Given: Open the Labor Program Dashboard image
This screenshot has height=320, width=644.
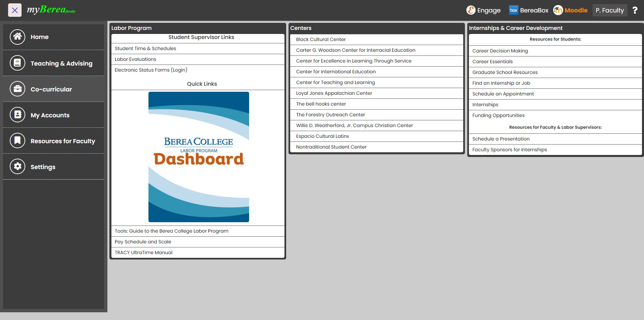Looking at the screenshot, I should pyautogui.click(x=199, y=157).
